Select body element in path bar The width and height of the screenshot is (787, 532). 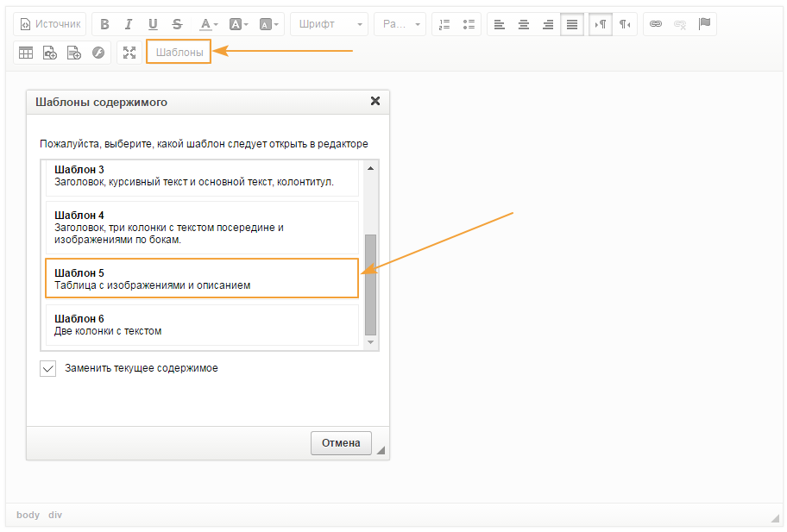coord(28,515)
